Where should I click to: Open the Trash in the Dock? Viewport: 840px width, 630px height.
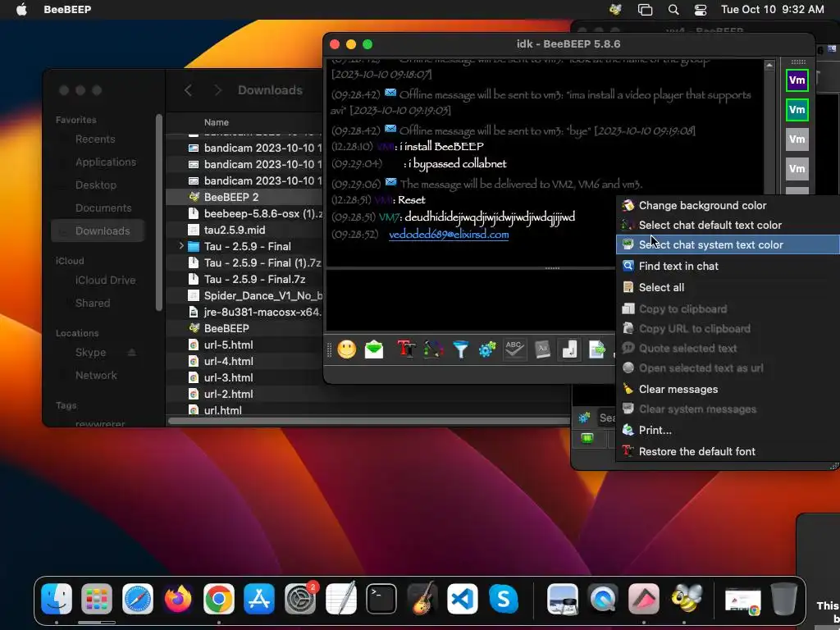point(783,598)
